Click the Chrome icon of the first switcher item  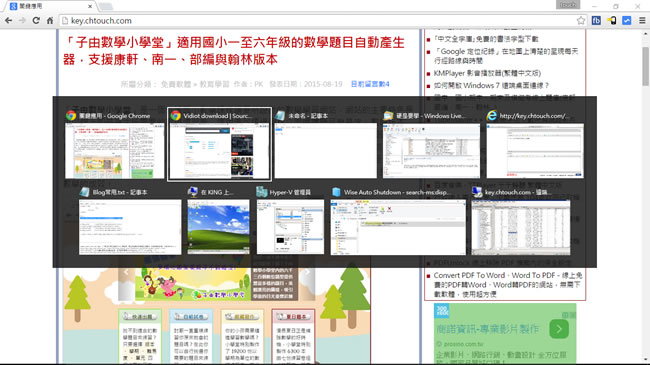(71, 115)
